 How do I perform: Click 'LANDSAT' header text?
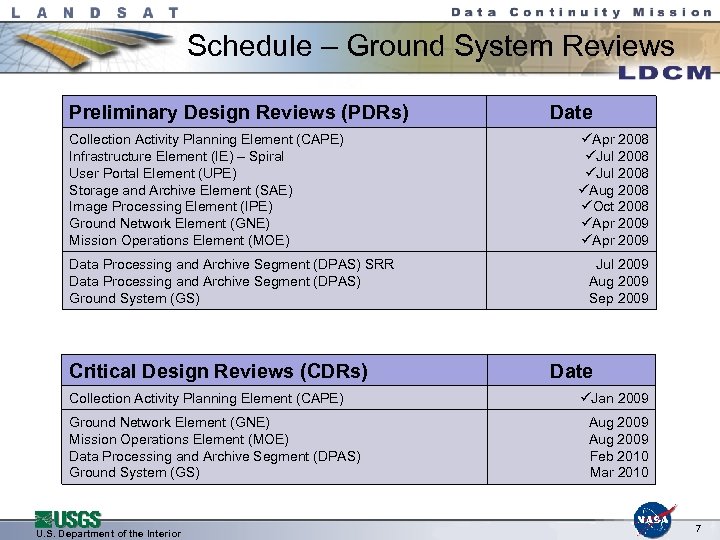[95, 12]
